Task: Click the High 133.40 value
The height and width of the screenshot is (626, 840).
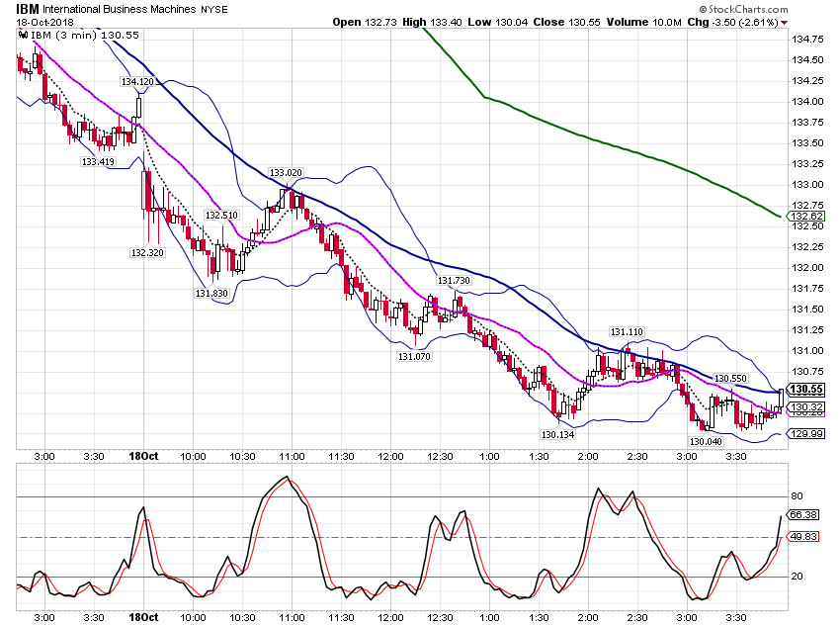Action: pyautogui.click(x=432, y=22)
